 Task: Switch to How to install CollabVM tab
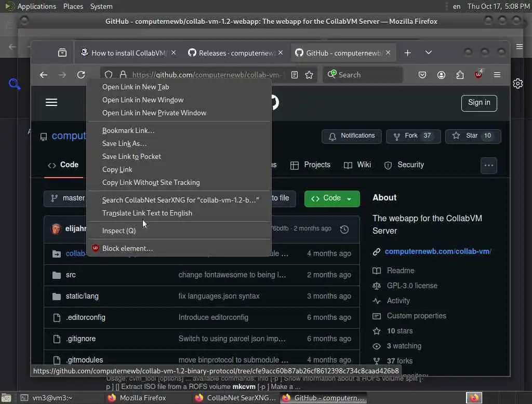[128, 53]
